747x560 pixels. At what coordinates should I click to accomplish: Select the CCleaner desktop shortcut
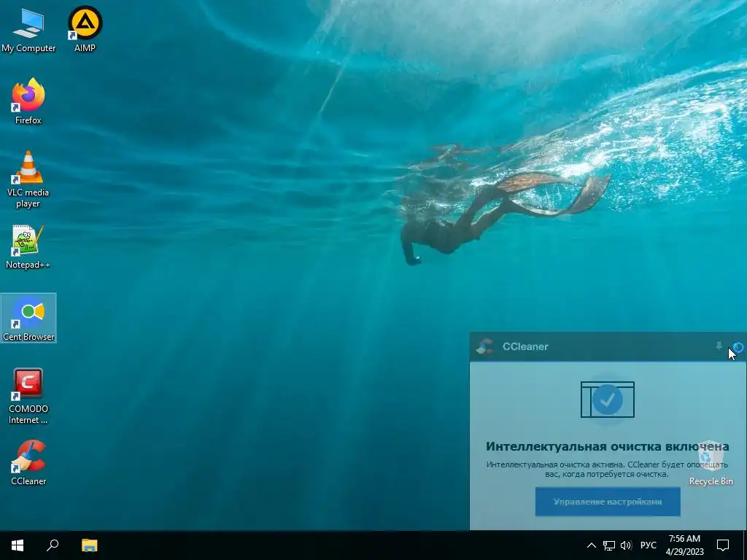click(x=28, y=462)
